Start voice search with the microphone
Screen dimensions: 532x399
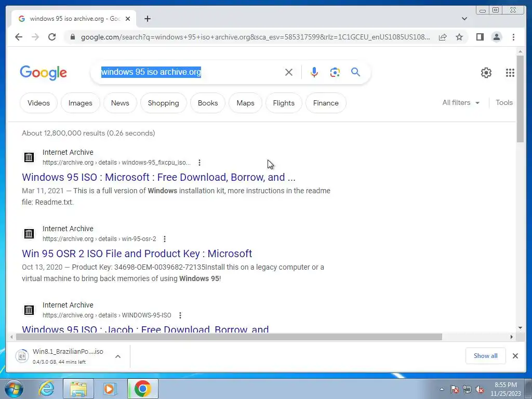(x=314, y=72)
